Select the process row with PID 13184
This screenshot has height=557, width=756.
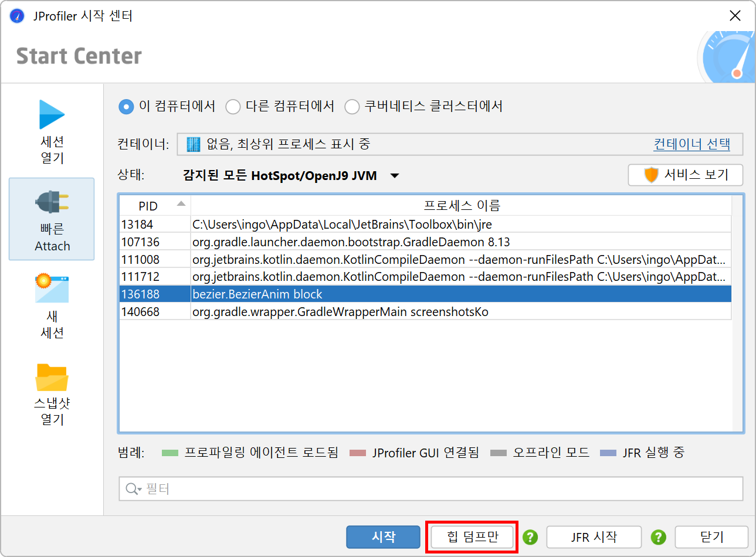click(x=425, y=225)
